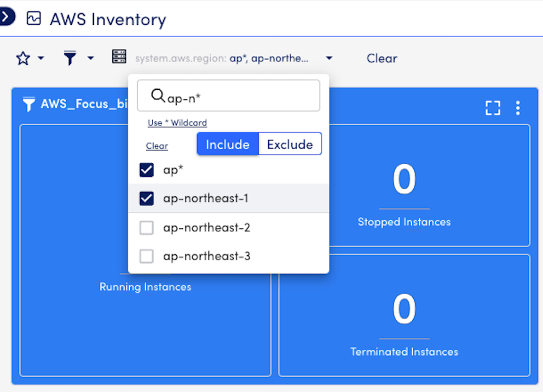Switch to the Exclude tab
Viewport: 543px width, 392px height.
(x=290, y=144)
